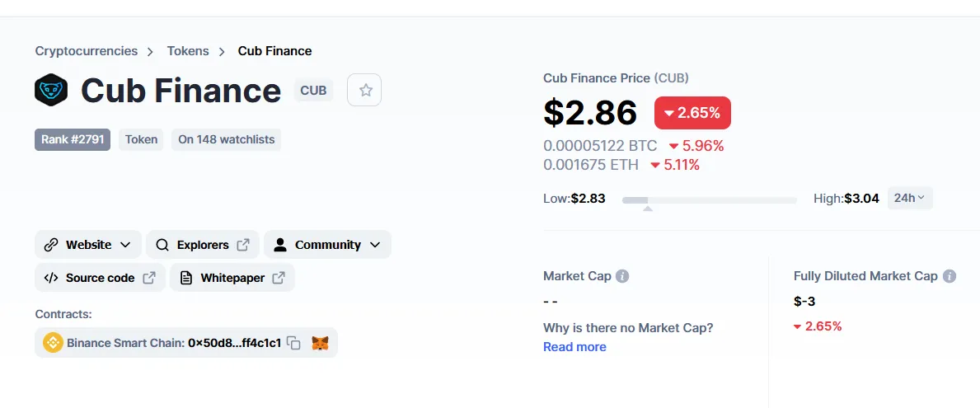This screenshot has width=980, height=408.
Task: Expand the Website dropdown
Action: pyautogui.click(x=88, y=245)
